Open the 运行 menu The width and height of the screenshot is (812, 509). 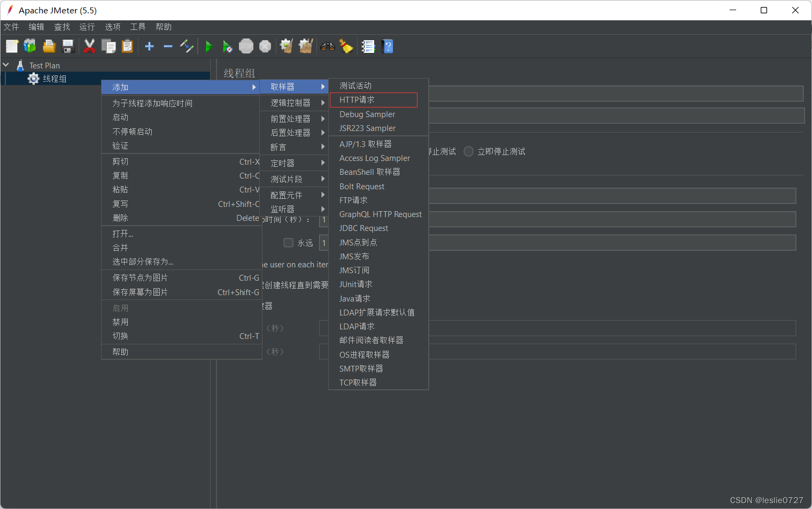(x=87, y=27)
